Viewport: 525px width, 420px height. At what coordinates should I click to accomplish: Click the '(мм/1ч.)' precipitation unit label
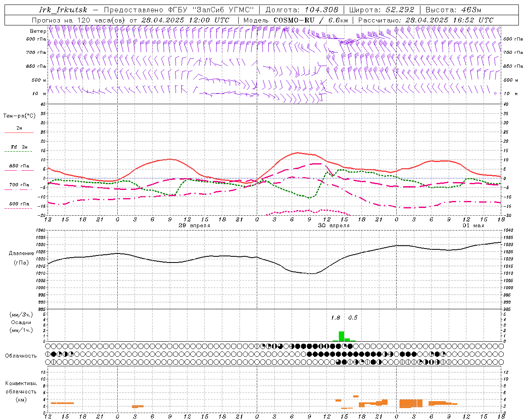21,330
